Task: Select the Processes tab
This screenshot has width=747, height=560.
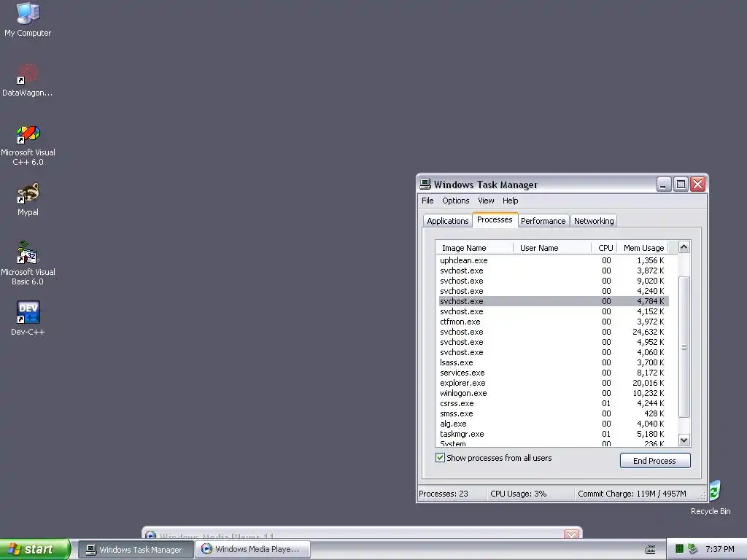Action: pyautogui.click(x=495, y=219)
